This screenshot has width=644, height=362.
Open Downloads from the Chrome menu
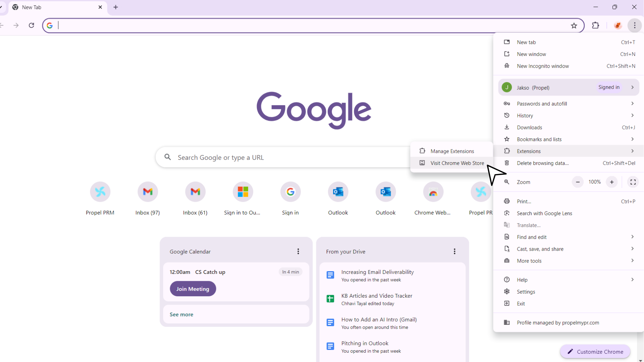click(569, 127)
